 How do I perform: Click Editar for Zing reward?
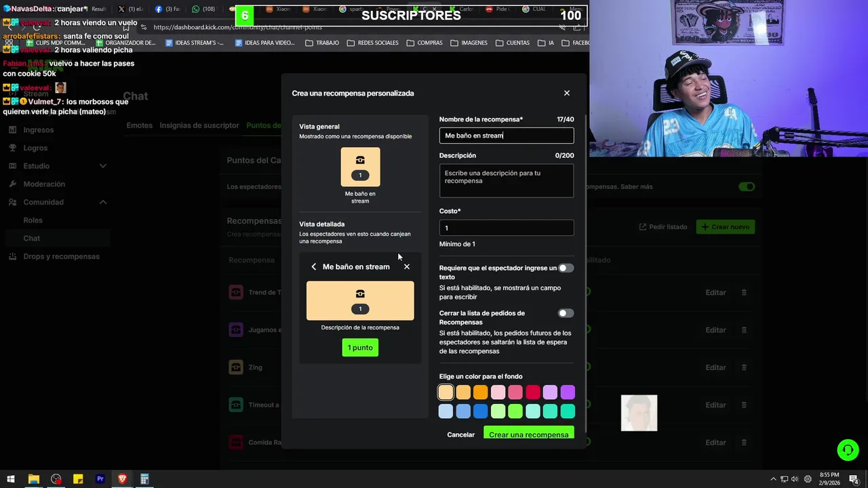(x=715, y=367)
